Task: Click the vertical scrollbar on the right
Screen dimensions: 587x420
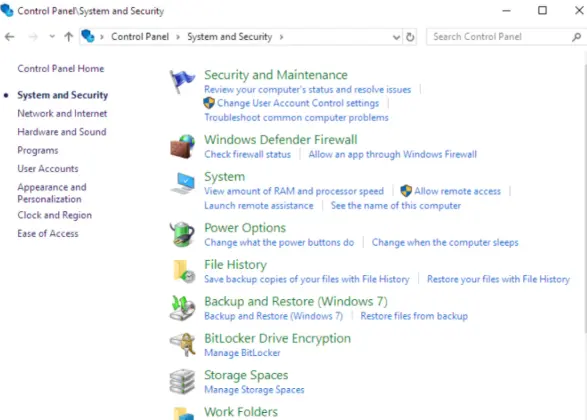Action: coord(585,198)
